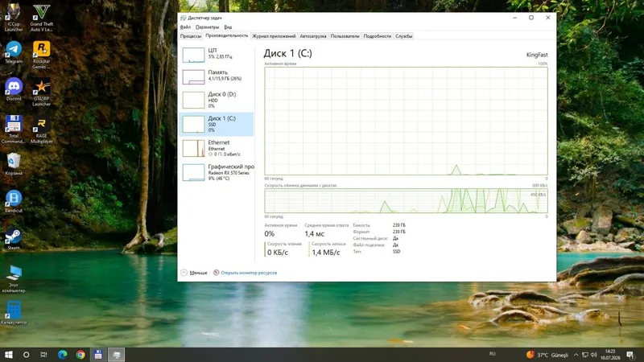Screen dimensions: 644x362
Task: Open the Подробности tab
Action: (x=377, y=36)
